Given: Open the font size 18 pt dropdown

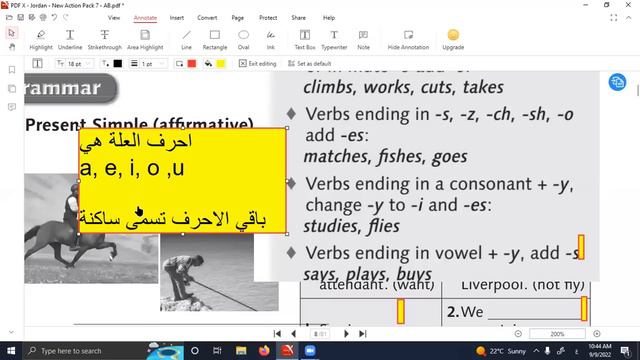Looking at the screenshot, I should tap(74, 64).
